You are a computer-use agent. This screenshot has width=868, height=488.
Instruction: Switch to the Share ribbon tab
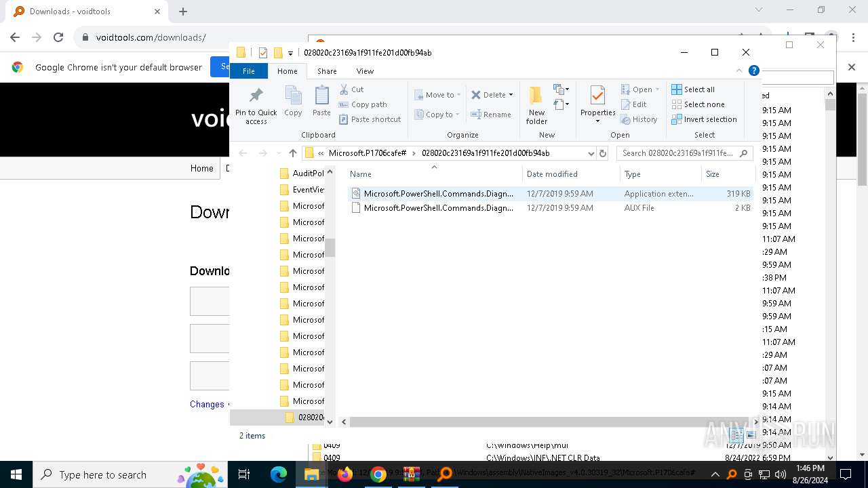coord(327,71)
